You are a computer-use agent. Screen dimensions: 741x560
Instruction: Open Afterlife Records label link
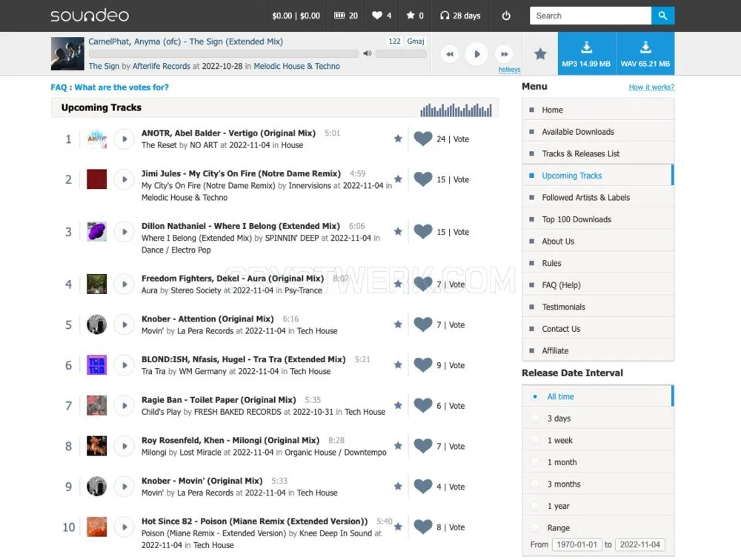161,66
